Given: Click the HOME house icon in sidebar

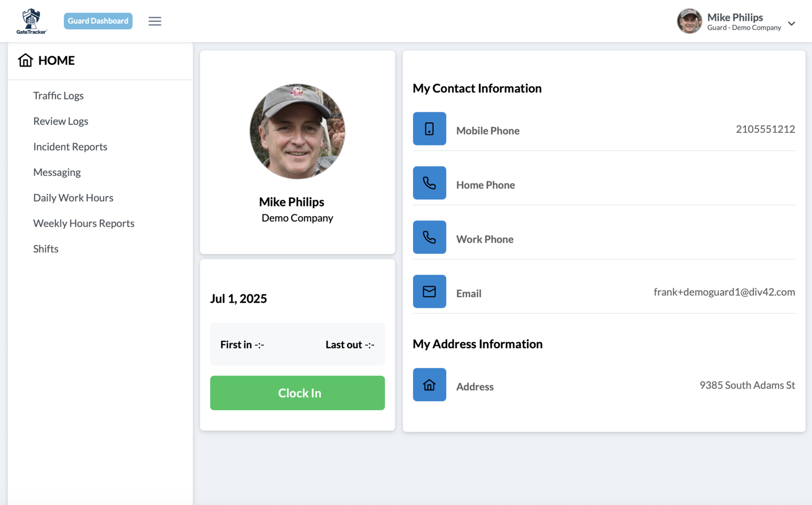Looking at the screenshot, I should point(25,60).
